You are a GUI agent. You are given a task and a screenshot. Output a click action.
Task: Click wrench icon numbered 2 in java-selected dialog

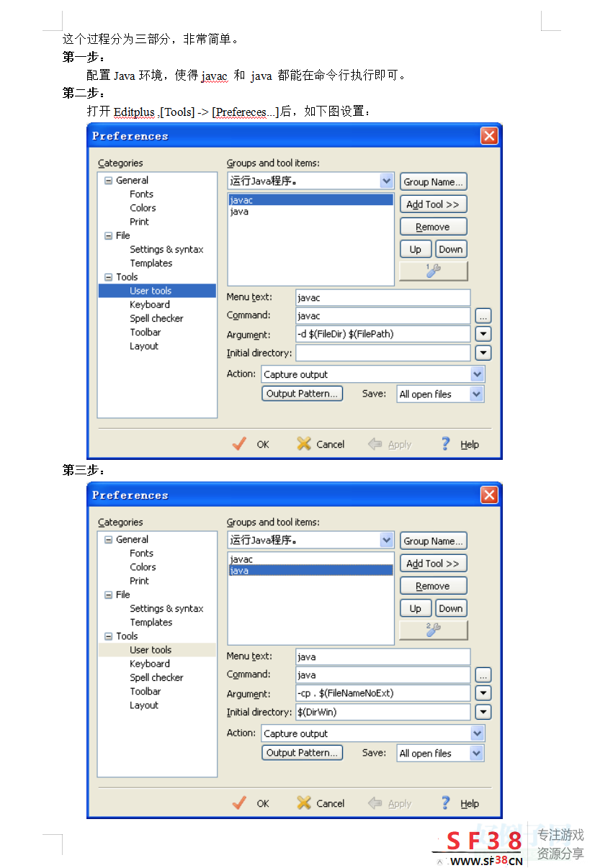click(434, 630)
